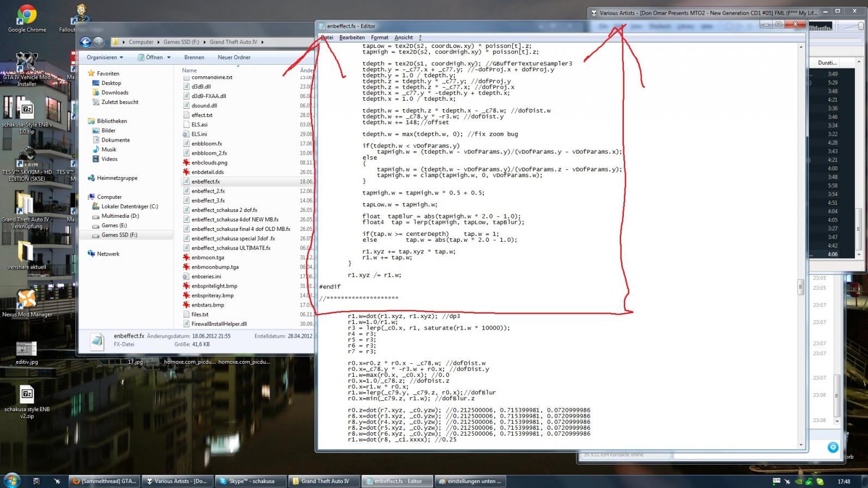The width and height of the screenshot is (868, 488).
Task: Click the Explorer forward navigation button
Action: click(x=98, y=42)
